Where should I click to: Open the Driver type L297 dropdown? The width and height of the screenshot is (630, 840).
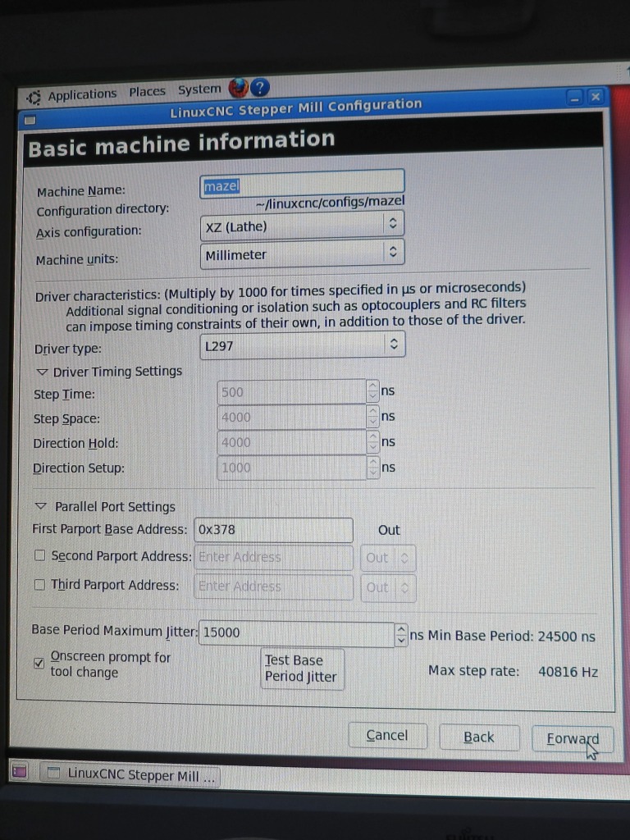(302, 345)
